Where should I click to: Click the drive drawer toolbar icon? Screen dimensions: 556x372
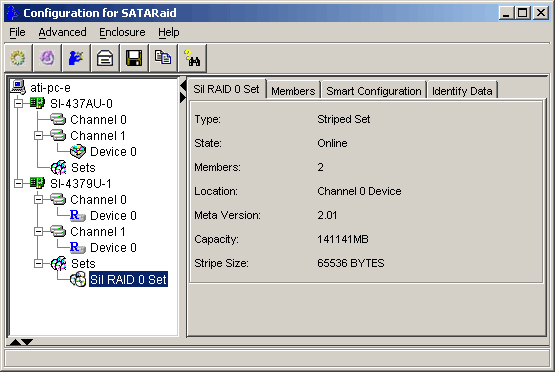105,58
